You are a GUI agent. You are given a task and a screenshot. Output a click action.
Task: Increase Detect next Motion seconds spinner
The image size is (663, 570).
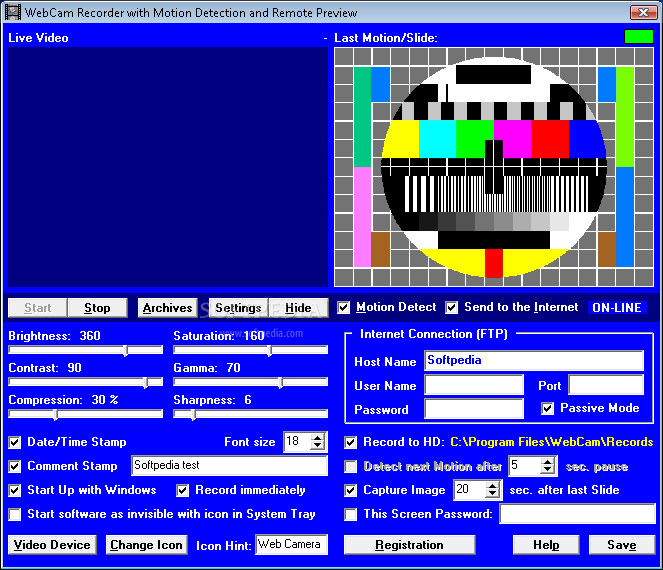tap(548, 462)
